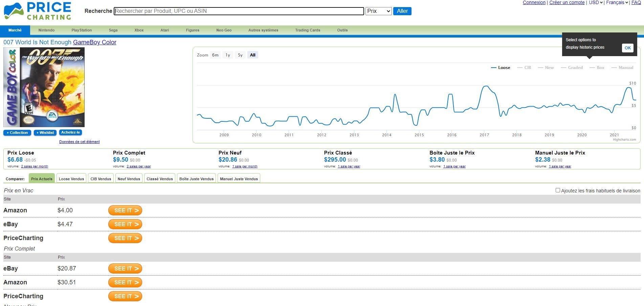Viewport: 644px width, 306px height.
Task: Show the Graded price line on chart
Action: coord(572,68)
